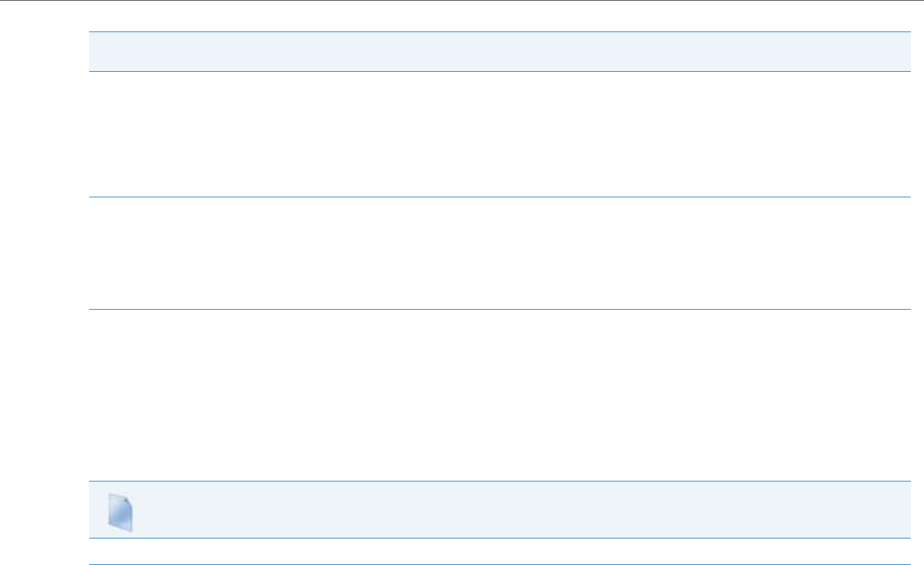The image size is (924, 565).
Task: Click the divider between first and second rows
Action: point(494,197)
